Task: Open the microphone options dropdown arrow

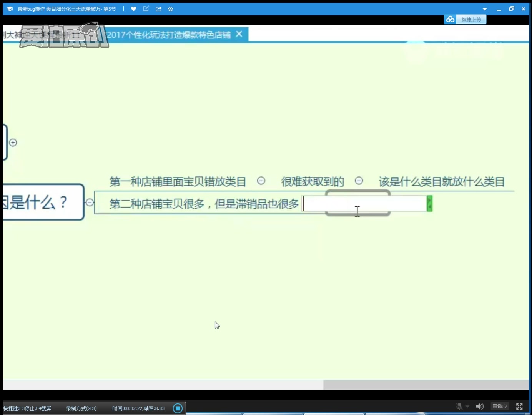Action: pyautogui.click(x=467, y=407)
